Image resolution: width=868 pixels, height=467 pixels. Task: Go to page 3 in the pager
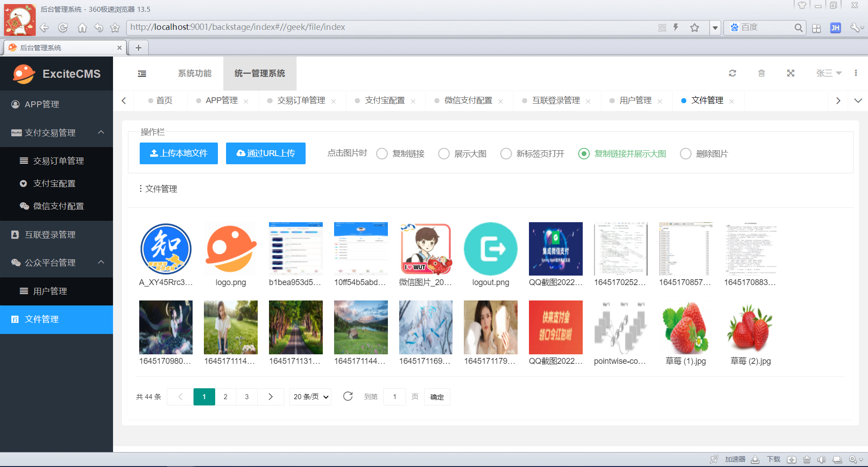click(x=247, y=396)
